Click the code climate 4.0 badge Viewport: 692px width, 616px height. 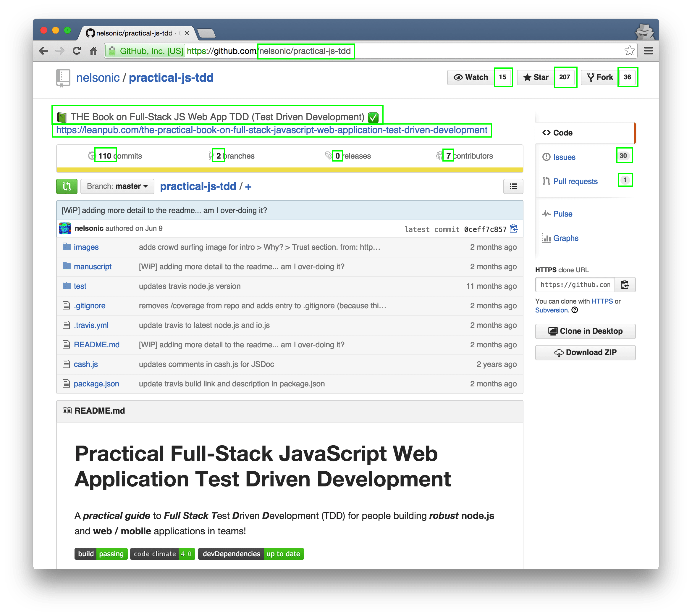[163, 554]
